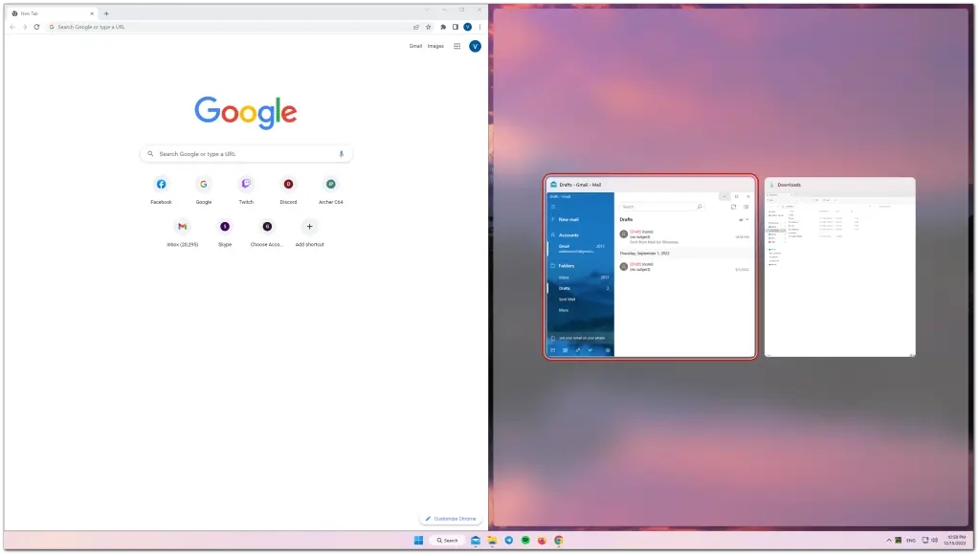The width and height of the screenshot is (980, 556).
Task: Open Mail settings via the gear icon
Action: tap(608, 350)
